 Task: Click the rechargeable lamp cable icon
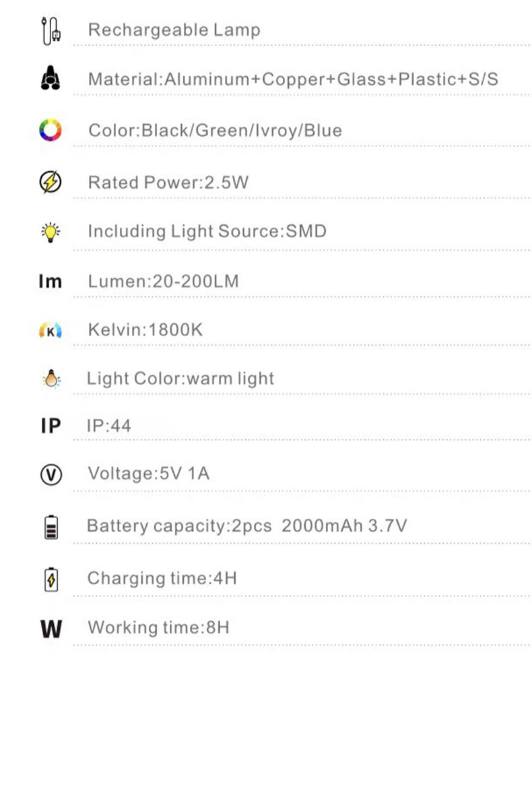tap(51, 31)
